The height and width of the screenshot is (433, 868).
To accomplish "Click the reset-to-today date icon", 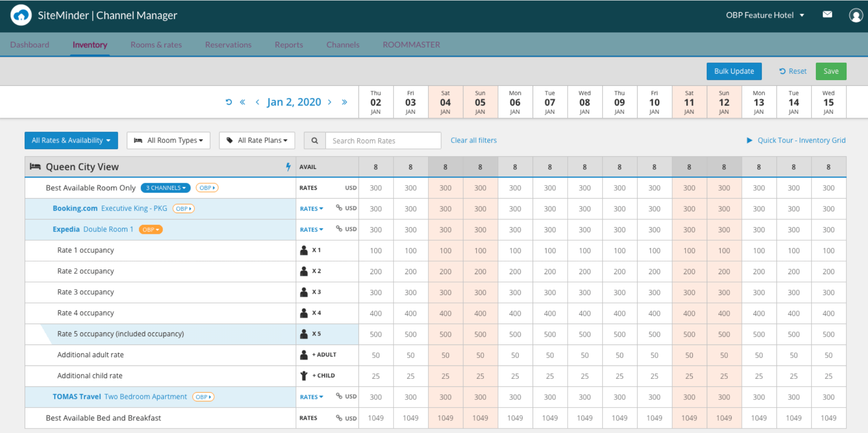I will tap(229, 102).
